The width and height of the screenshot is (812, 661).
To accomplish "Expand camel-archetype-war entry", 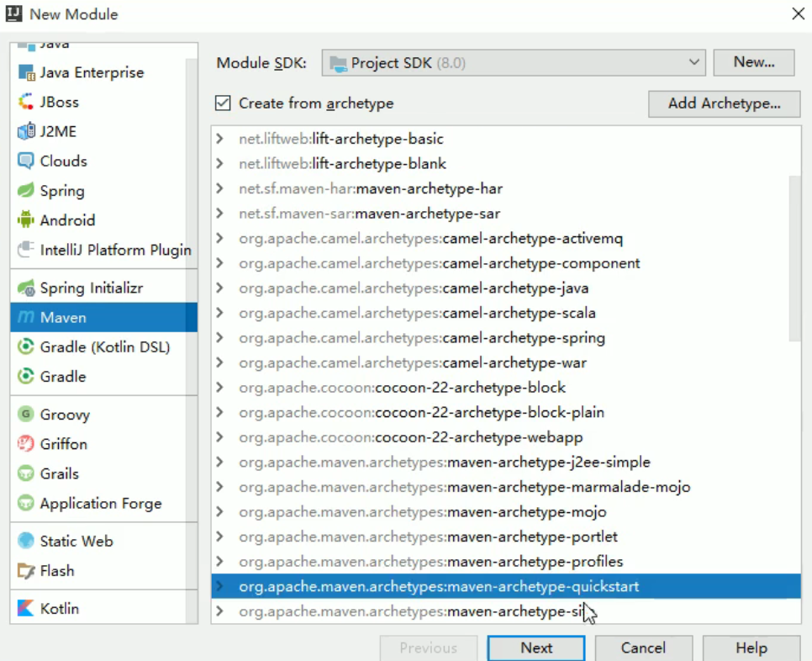I will (219, 362).
